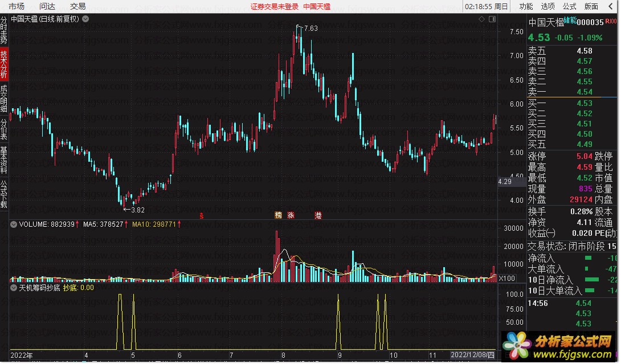Click the 中国天楹 title in top bar
Screen dimensions: 621x364
(317, 7)
